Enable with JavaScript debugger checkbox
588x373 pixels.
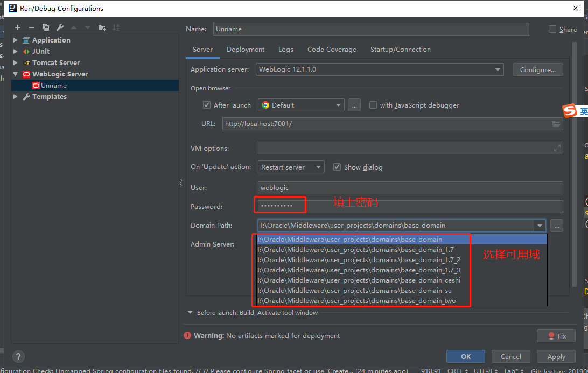point(373,105)
